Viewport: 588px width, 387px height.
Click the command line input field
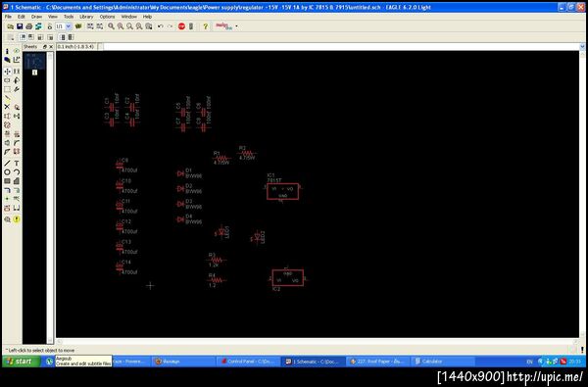tap(341, 46)
